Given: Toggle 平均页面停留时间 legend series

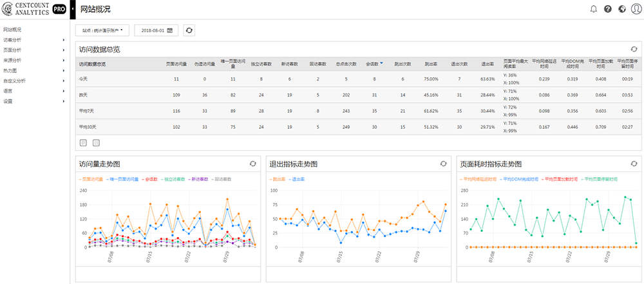Looking at the screenshot, I should tap(599, 179).
